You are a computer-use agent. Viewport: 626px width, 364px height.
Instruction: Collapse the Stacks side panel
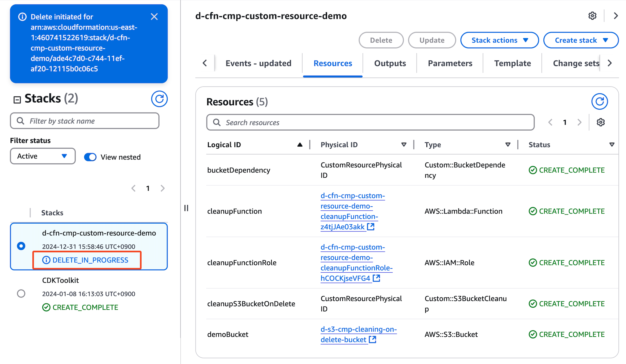point(17,100)
